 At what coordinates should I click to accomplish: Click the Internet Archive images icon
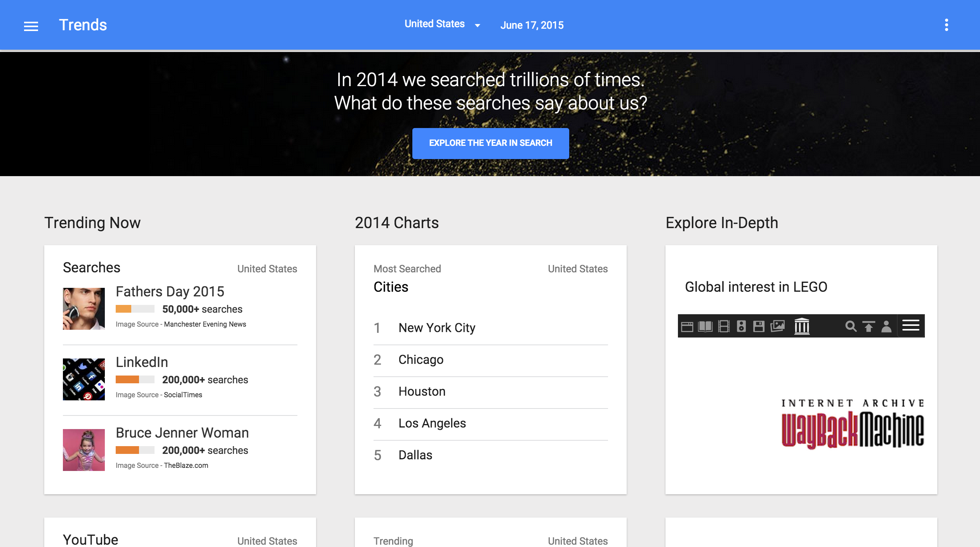pos(777,326)
